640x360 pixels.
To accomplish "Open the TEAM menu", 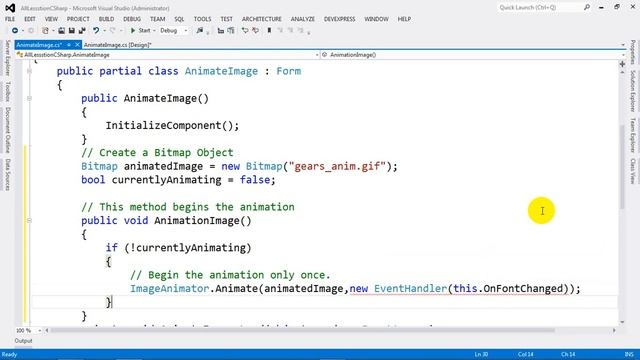I will click(x=158, y=19).
